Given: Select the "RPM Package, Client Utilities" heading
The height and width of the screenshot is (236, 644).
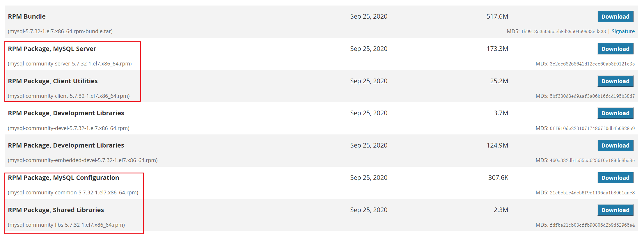Looking at the screenshot, I should click(53, 81).
